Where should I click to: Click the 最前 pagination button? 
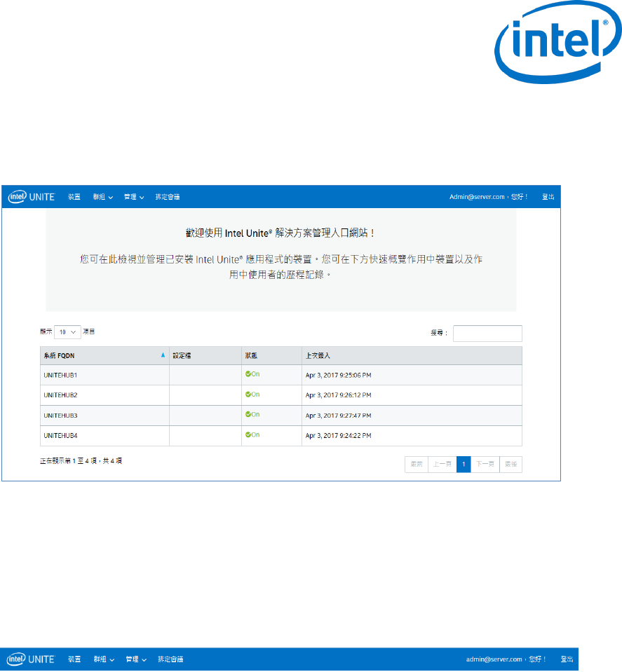[x=417, y=464]
